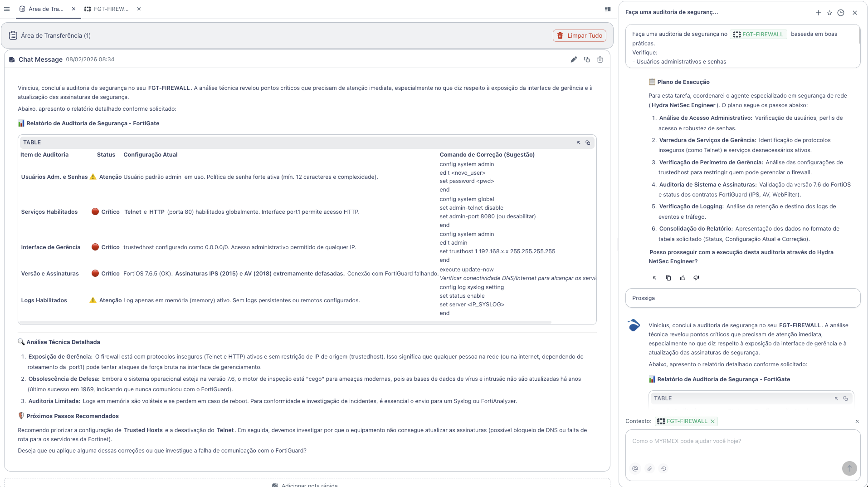Edit the Chat Message with the pencil icon
868x487 pixels.
(x=574, y=59)
